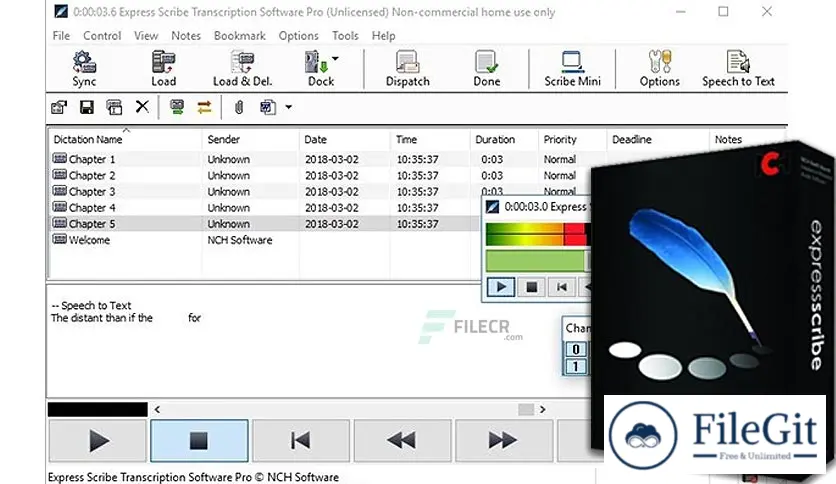
Task: Click NCH Software sender cell
Action: [x=240, y=240]
